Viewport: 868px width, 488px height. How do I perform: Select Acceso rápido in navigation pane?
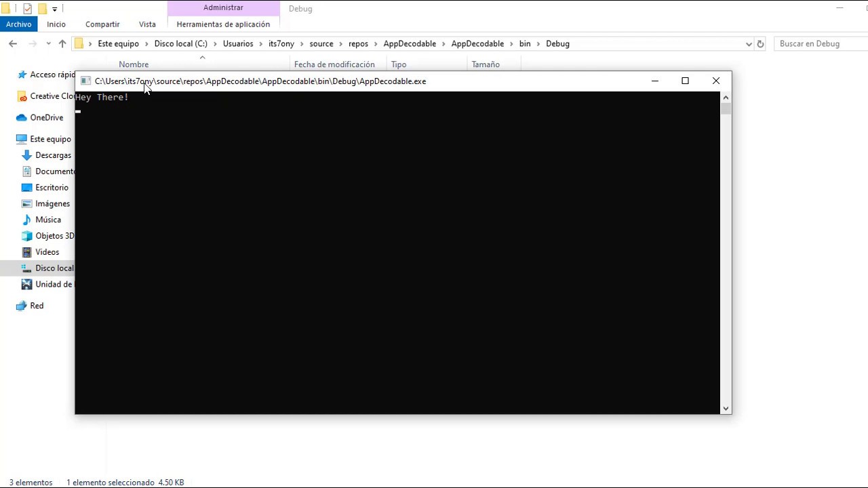[52, 75]
